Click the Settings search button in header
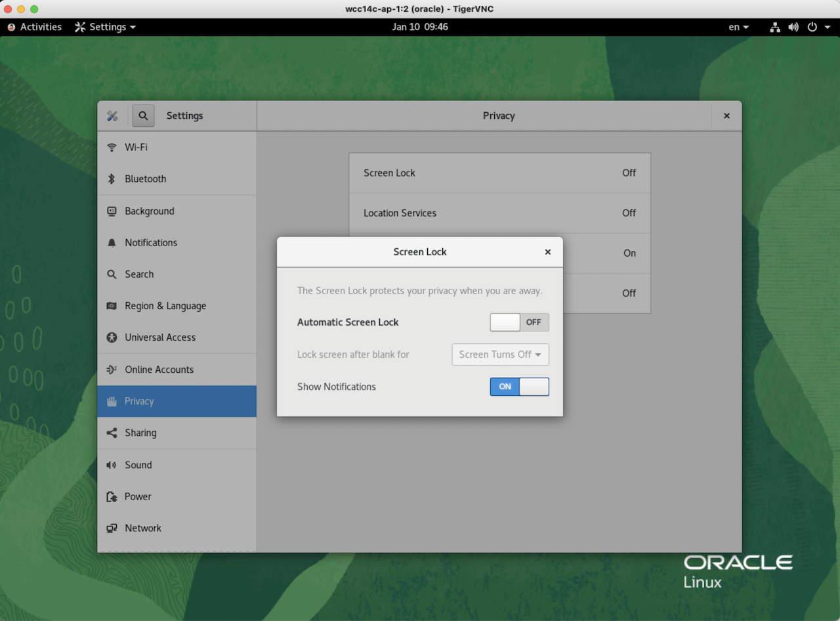Image resolution: width=840 pixels, height=621 pixels. tap(143, 116)
